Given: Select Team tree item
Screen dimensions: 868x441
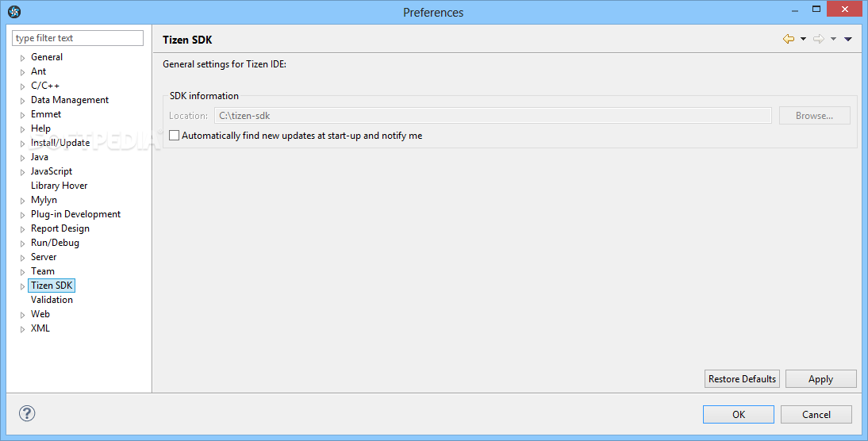Looking at the screenshot, I should coord(43,271).
